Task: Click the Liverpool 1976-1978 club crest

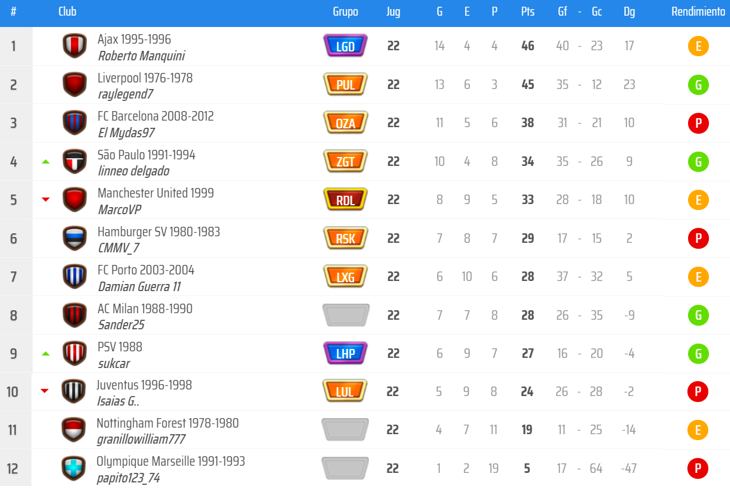Action: (x=75, y=84)
